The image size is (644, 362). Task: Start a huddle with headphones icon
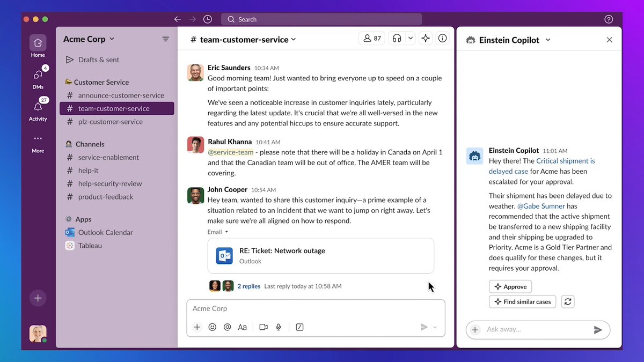pos(397,39)
